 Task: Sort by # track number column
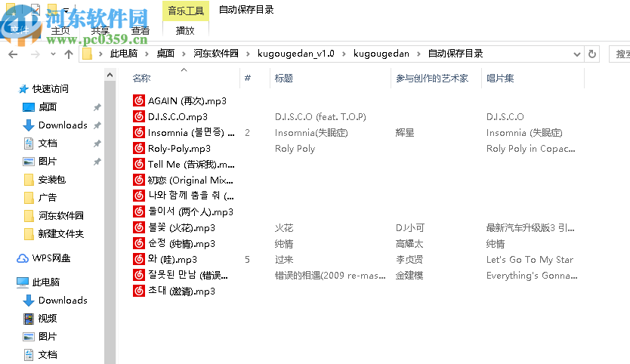pos(248,79)
